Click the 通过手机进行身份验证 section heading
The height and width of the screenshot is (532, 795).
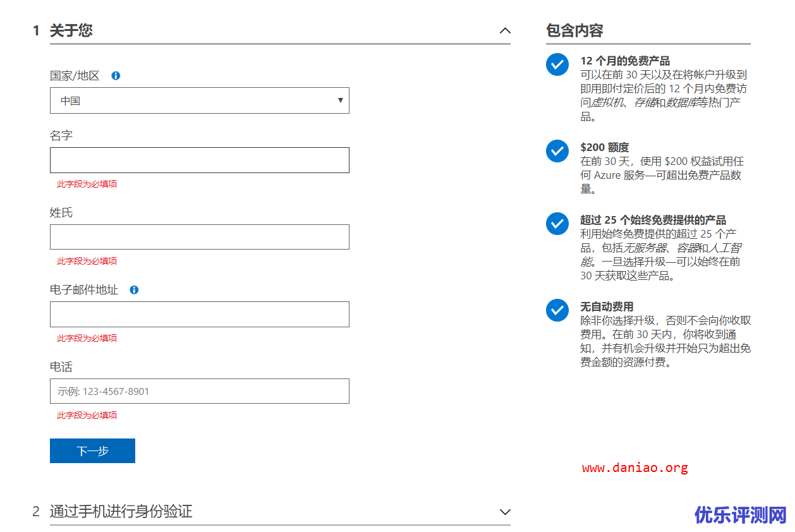121,511
